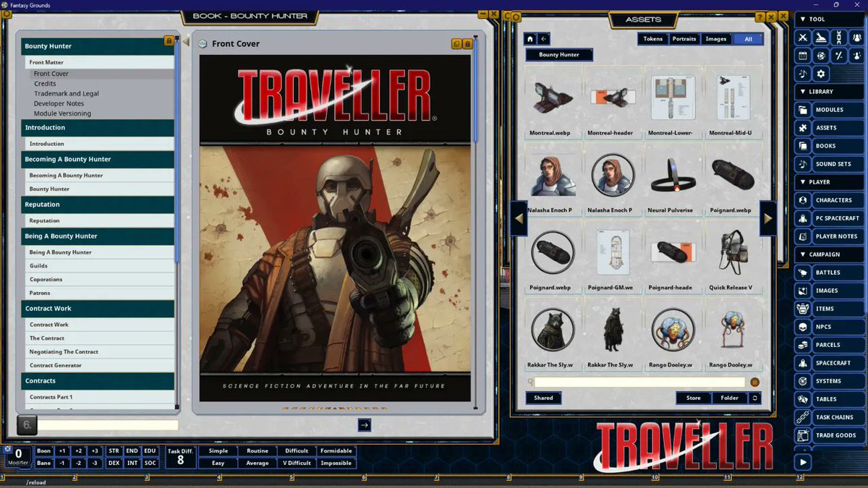Click the music note tool icon
Image resolution: width=868 pixels, height=488 pixels.
[x=802, y=74]
